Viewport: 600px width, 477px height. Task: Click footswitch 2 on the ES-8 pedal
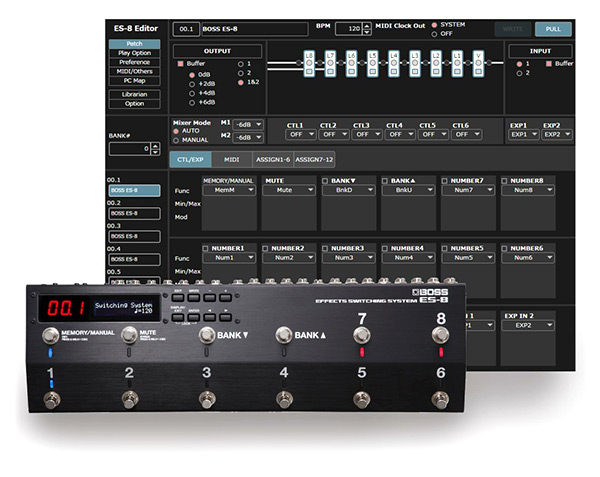tap(130, 400)
